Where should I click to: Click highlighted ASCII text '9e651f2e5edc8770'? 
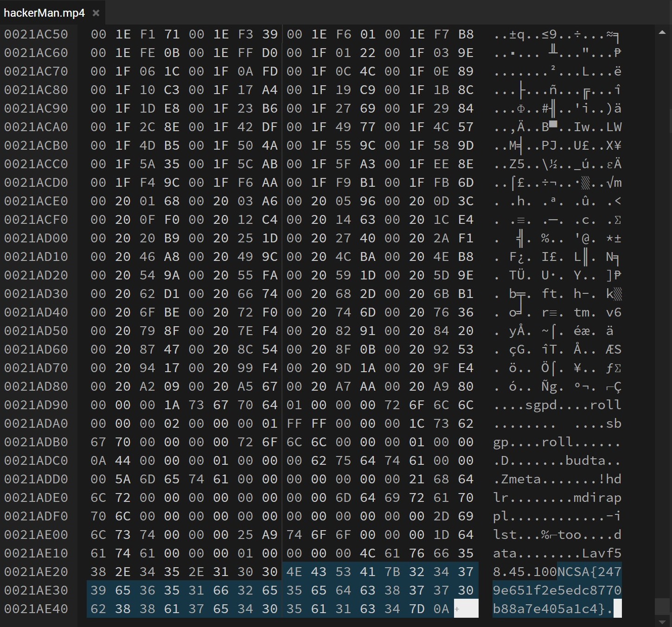click(557, 590)
